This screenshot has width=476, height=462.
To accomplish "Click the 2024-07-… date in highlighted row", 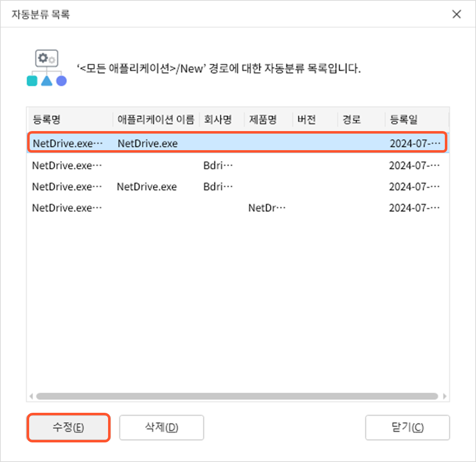I will pyautogui.click(x=415, y=144).
